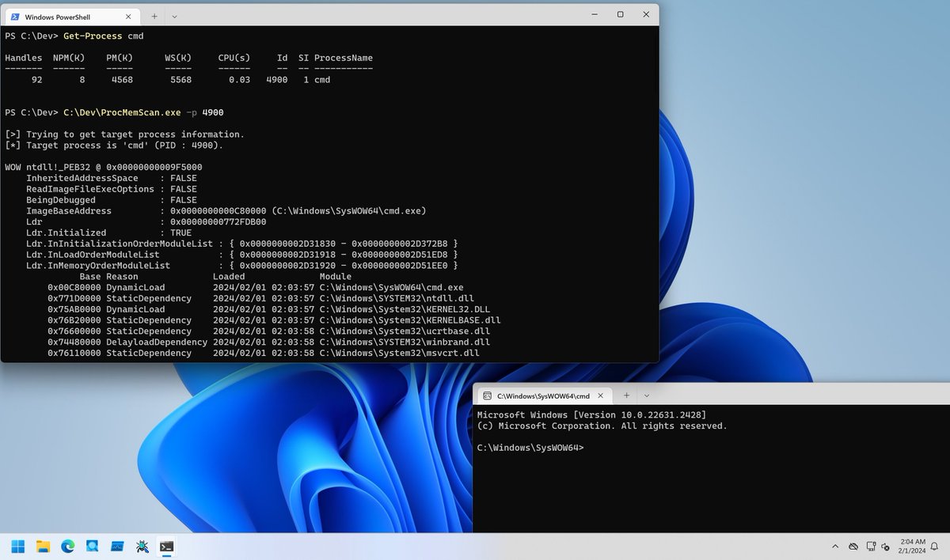The height and width of the screenshot is (560, 950).
Task: Minimize the Windows PowerShell window
Action: pos(594,14)
